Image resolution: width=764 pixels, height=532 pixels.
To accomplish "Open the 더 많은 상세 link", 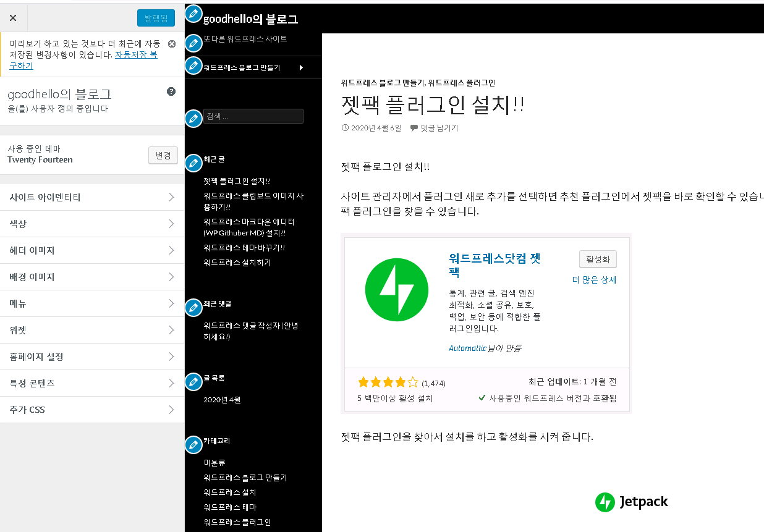I will (x=594, y=279).
